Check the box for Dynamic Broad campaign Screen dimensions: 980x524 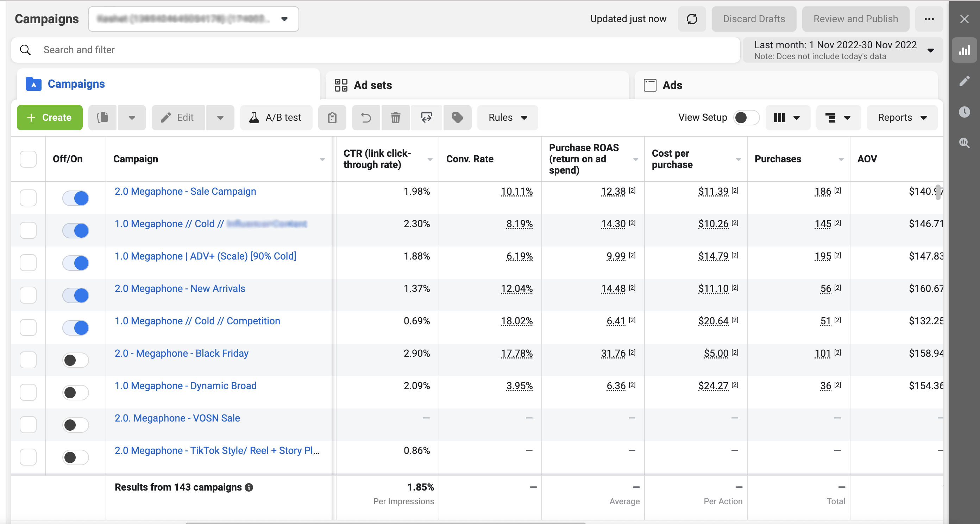[x=28, y=392]
